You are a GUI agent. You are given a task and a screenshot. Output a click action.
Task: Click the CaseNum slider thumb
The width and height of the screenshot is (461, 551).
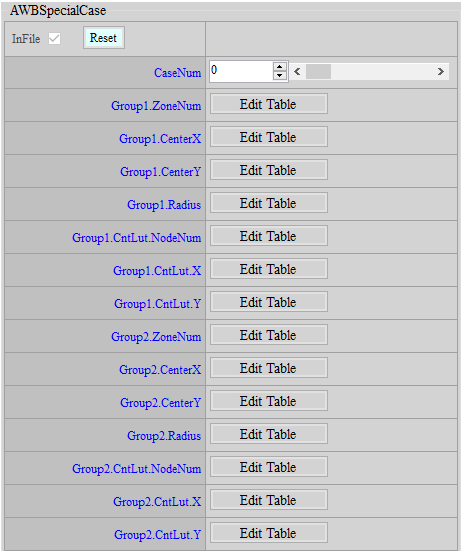(318, 72)
